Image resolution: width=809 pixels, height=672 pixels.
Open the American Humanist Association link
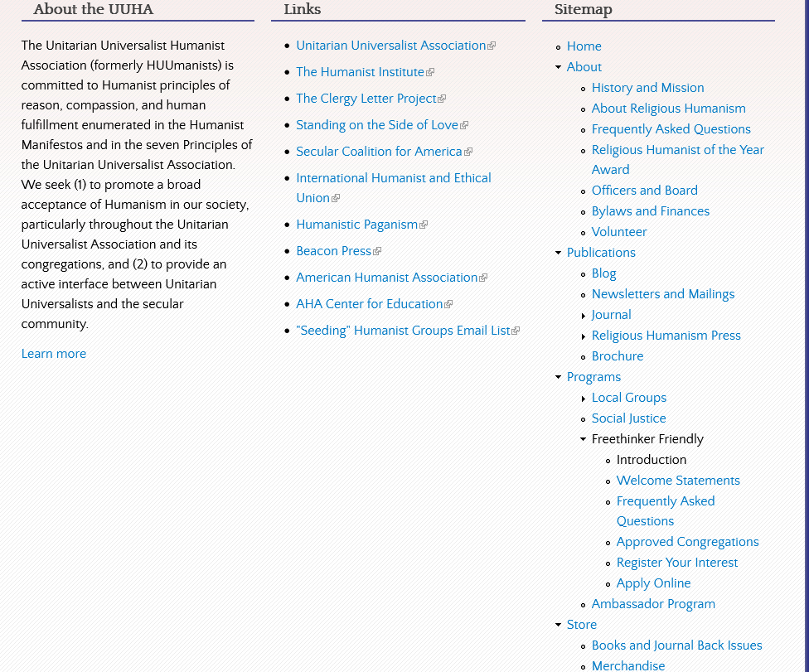tap(387, 278)
